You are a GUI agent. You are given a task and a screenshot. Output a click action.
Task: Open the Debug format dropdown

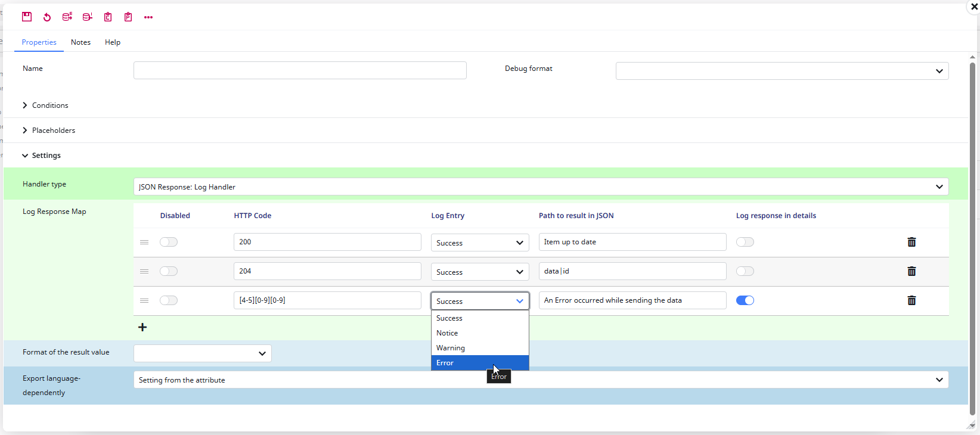pos(782,71)
